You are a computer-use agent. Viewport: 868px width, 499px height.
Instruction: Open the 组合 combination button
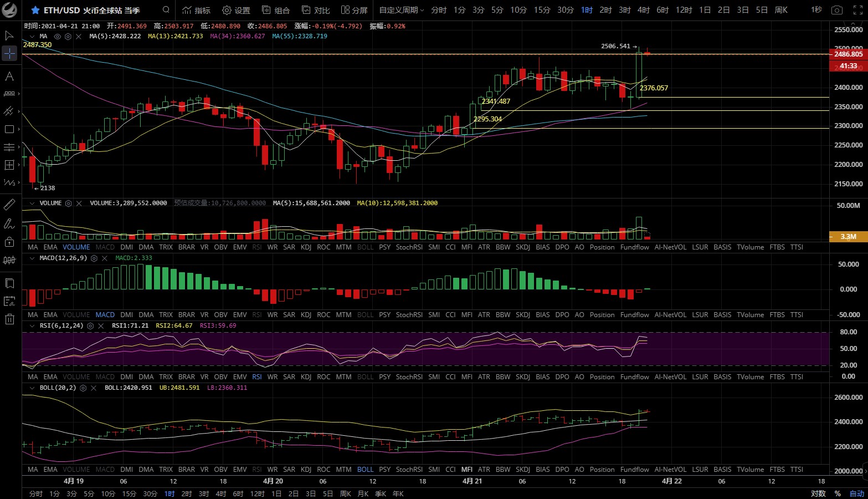[x=276, y=11]
